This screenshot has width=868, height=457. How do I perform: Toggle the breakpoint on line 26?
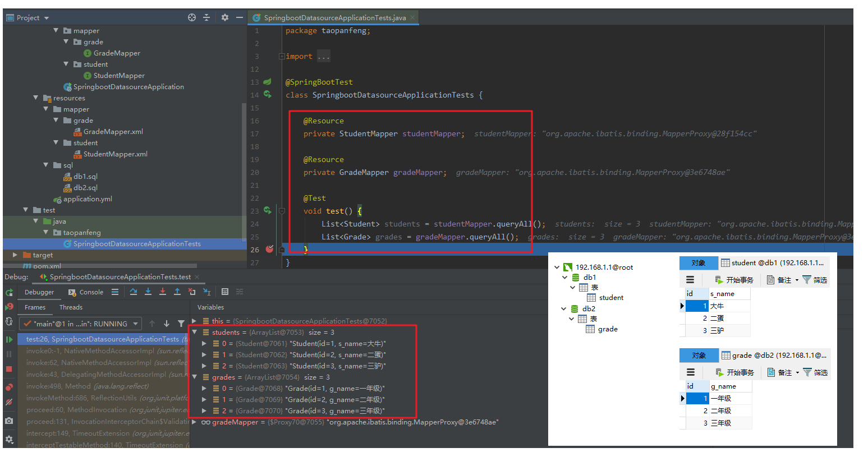(269, 249)
